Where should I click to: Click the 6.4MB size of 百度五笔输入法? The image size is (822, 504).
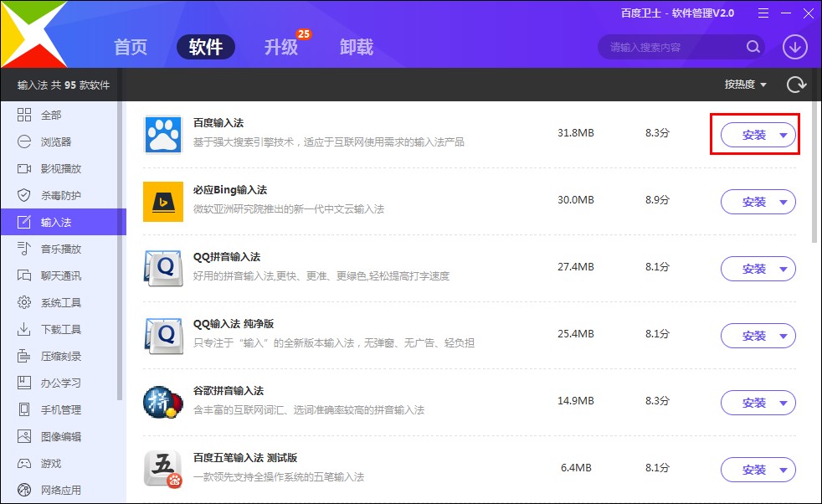point(576,468)
